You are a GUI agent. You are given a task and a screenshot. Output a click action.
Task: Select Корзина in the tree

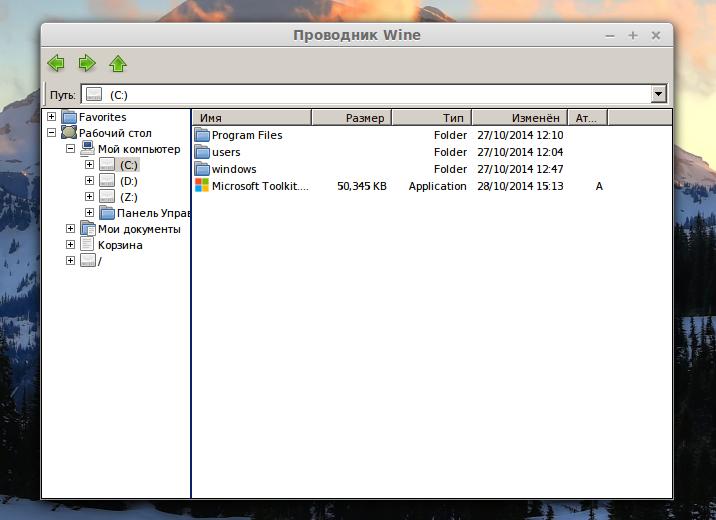coord(120,245)
